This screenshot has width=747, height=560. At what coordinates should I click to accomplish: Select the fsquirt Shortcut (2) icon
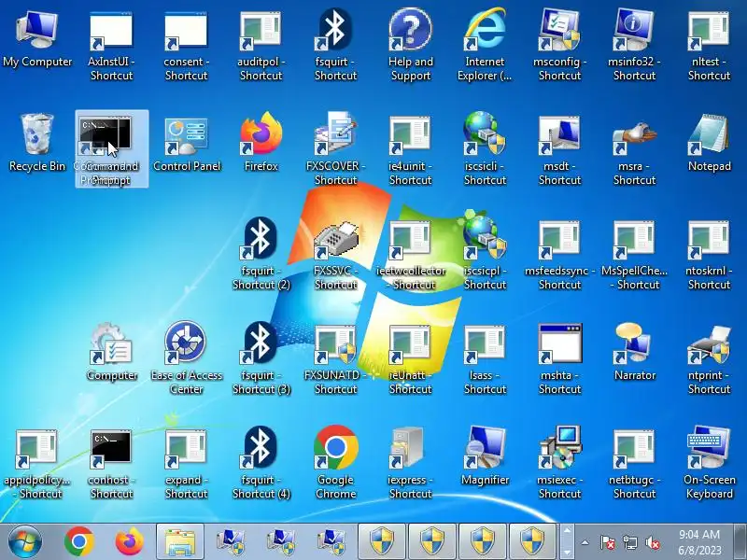(261, 254)
